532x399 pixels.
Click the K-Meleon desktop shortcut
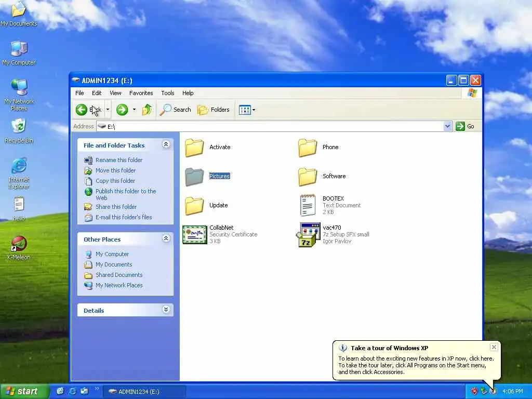(19, 248)
